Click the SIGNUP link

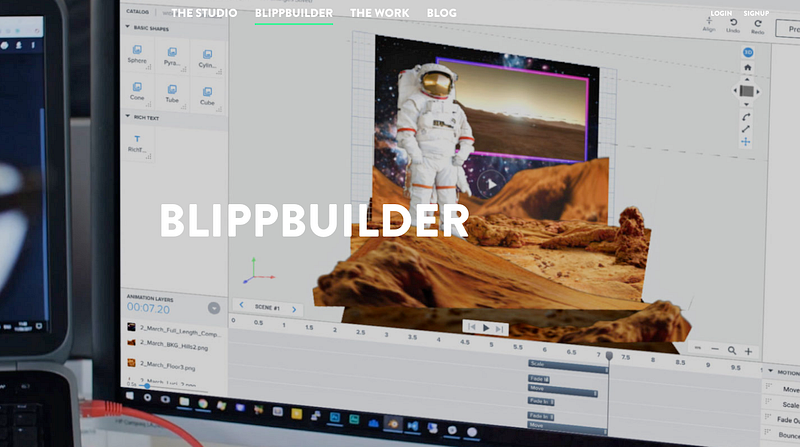tap(756, 13)
